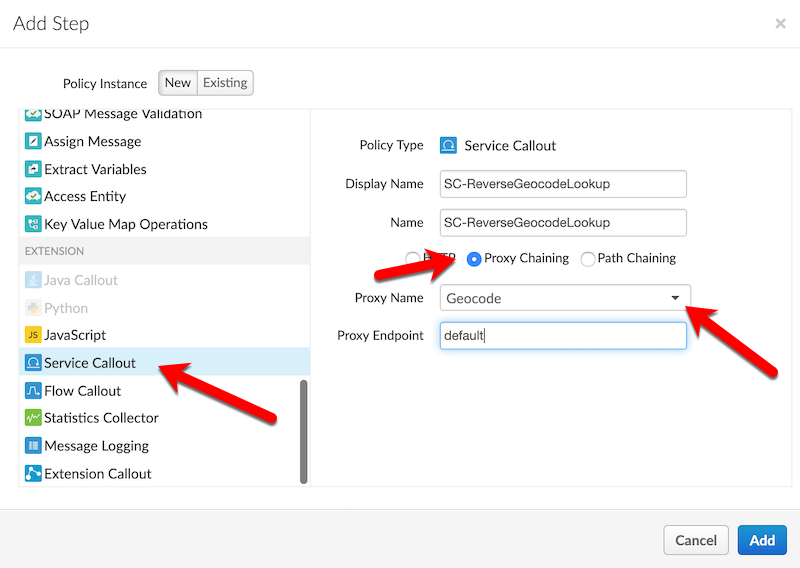Click the Proxy Endpoint input field
The width and height of the screenshot is (800, 568).
(563, 335)
